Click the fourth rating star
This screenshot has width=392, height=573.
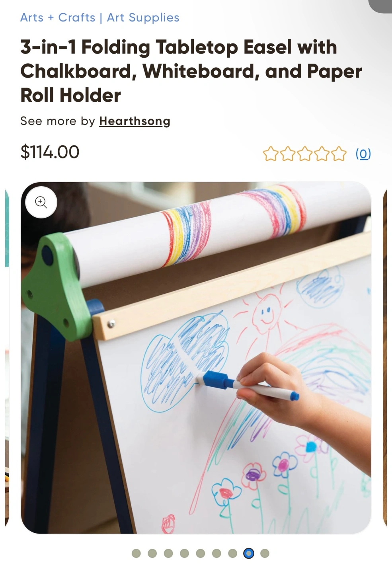[x=322, y=154]
